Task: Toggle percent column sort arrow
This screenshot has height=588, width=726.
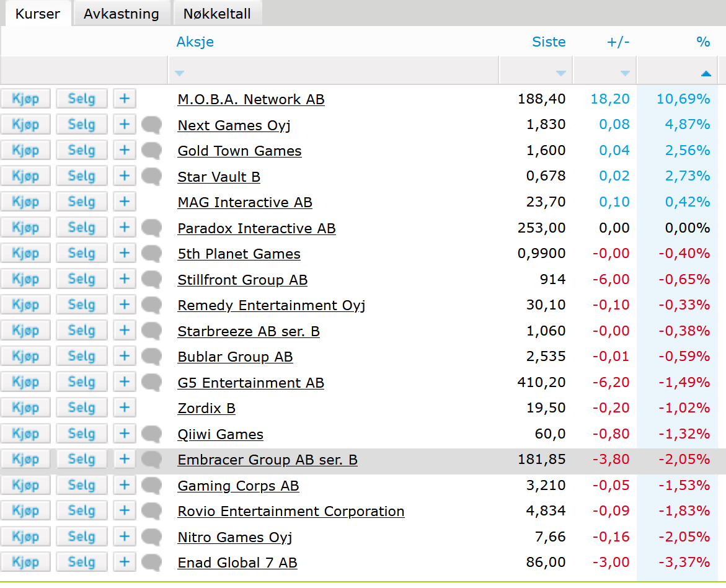Action: (x=706, y=73)
